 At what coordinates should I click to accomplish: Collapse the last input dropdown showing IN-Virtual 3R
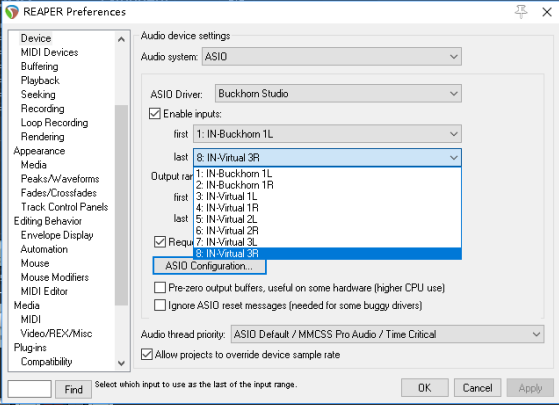(x=327, y=157)
